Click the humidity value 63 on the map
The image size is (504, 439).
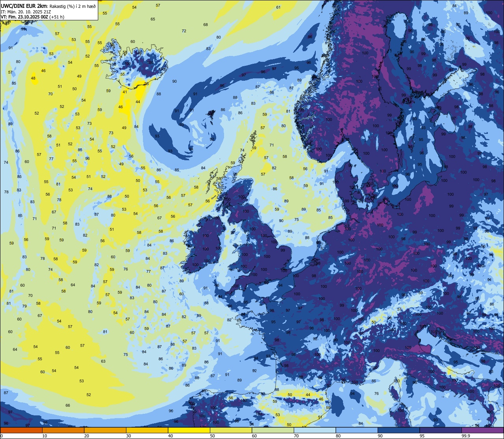tap(103, 361)
